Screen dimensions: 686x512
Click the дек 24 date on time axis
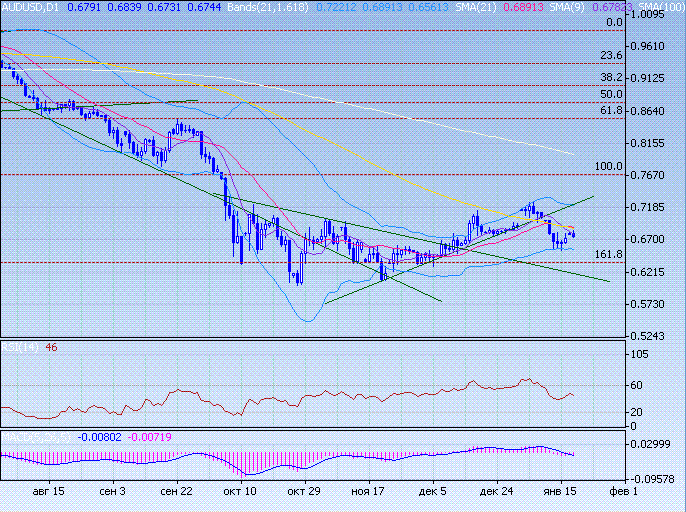[497, 492]
